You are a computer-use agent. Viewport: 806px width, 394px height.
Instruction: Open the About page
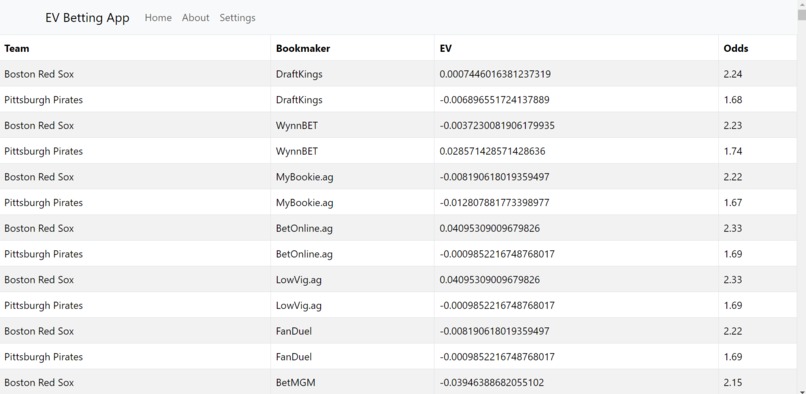(x=195, y=17)
